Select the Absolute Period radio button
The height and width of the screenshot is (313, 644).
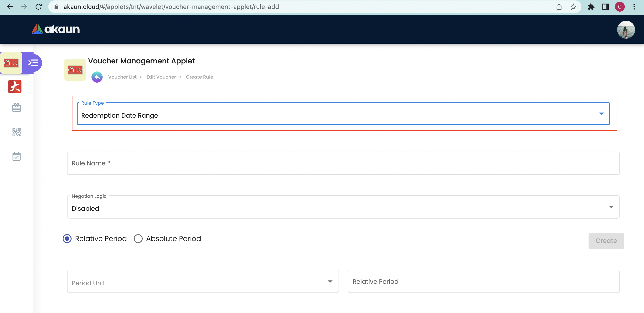138,239
